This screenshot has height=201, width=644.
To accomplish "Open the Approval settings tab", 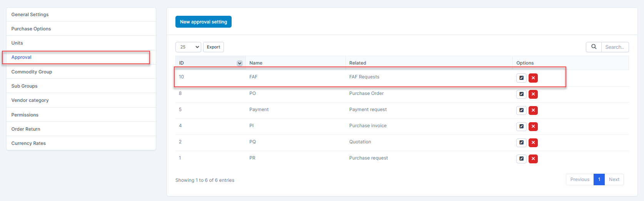I will 22,57.
